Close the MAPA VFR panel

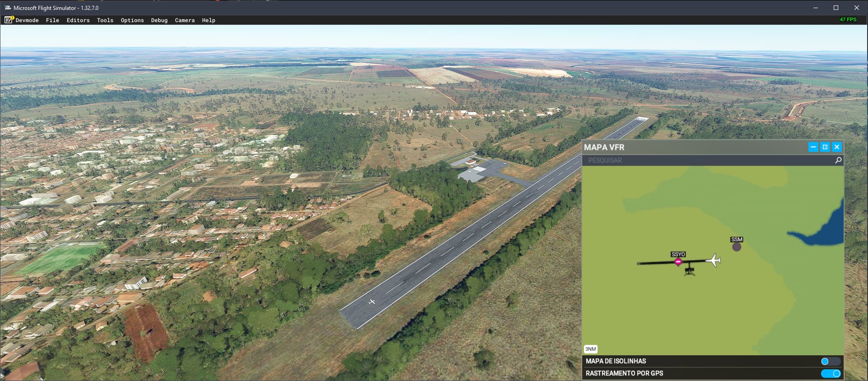click(837, 147)
